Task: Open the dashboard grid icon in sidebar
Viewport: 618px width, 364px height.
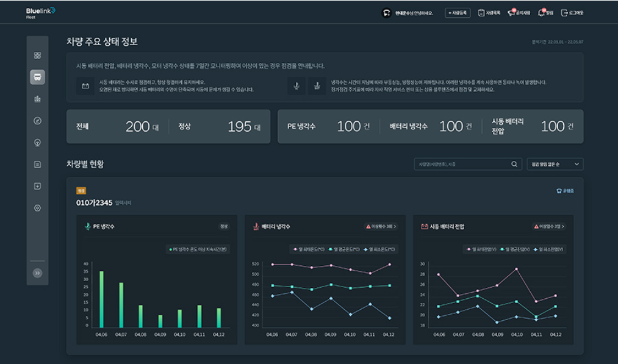Action: (x=37, y=55)
